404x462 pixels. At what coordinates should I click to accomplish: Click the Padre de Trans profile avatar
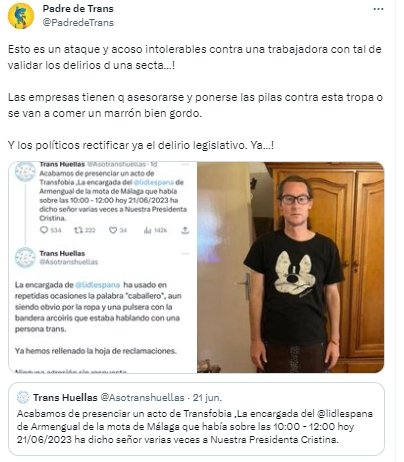point(21,16)
